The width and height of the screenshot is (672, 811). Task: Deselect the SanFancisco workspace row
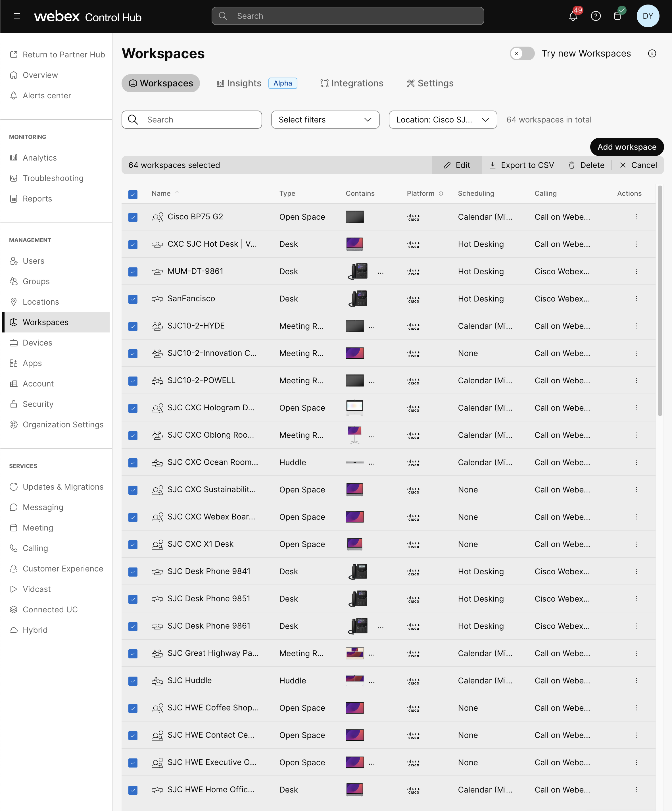(133, 299)
